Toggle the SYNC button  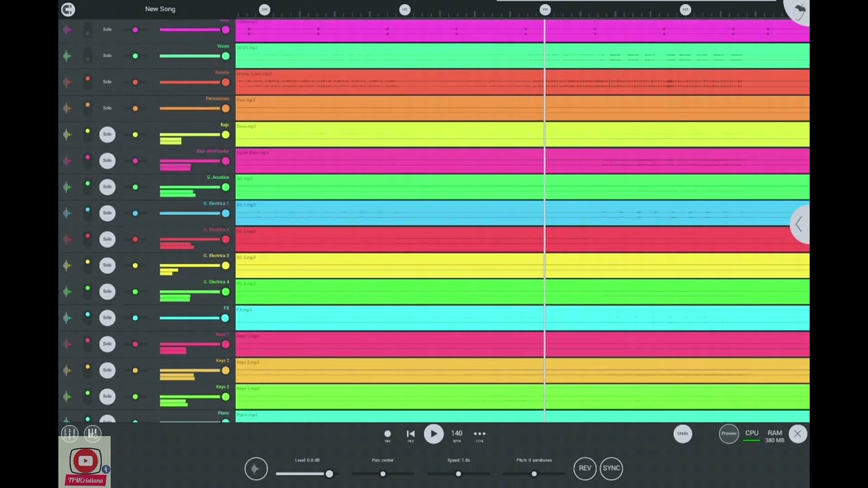click(611, 468)
